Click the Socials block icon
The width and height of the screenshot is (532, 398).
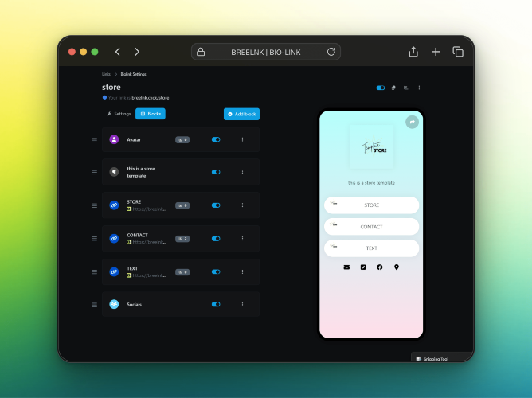click(x=114, y=304)
